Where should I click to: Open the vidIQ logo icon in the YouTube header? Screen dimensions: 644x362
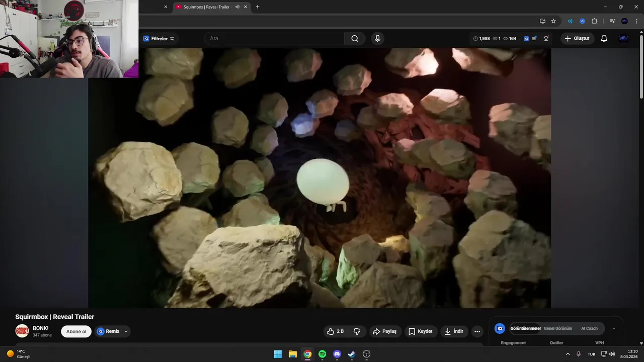coord(526,38)
